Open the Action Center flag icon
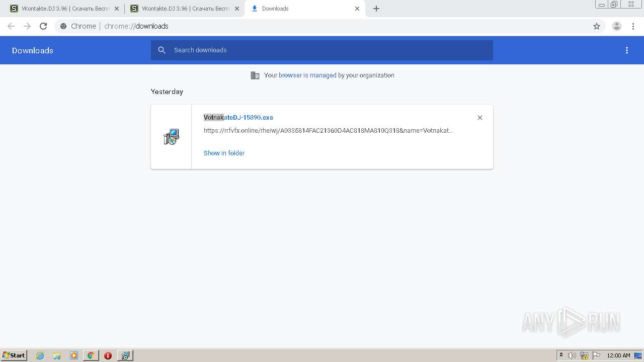The height and width of the screenshot is (362, 644). pyautogui.click(x=596, y=355)
